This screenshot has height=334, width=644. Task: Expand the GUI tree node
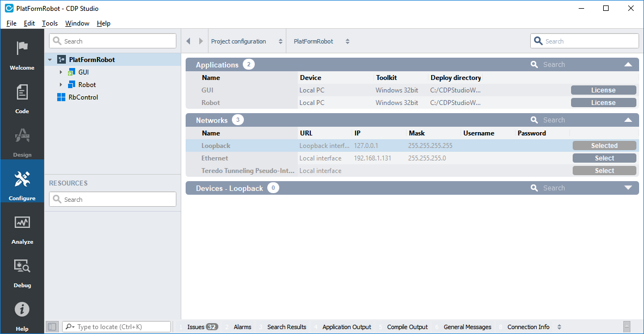61,72
